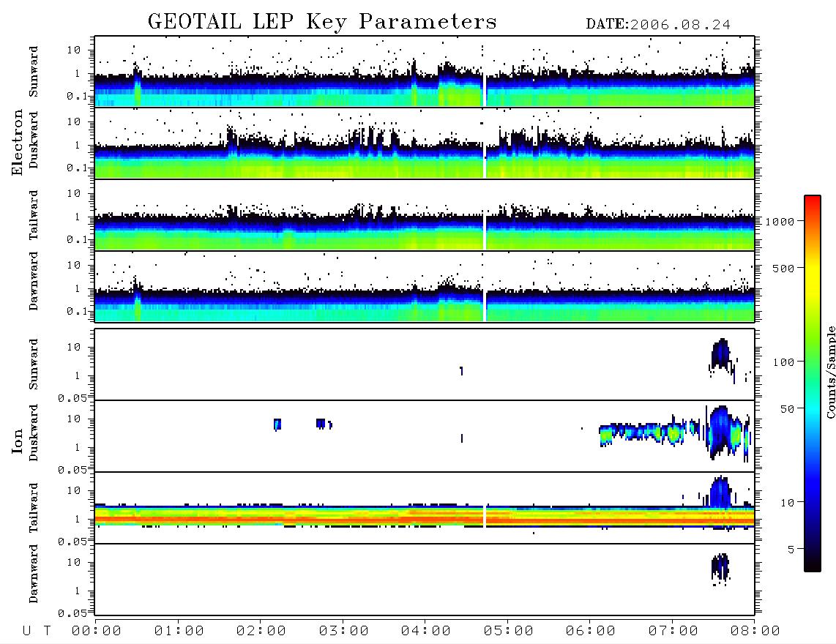The height and width of the screenshot is (644, 836).
Task: Click the colorbar tick value 100
Action: [783, 362]
